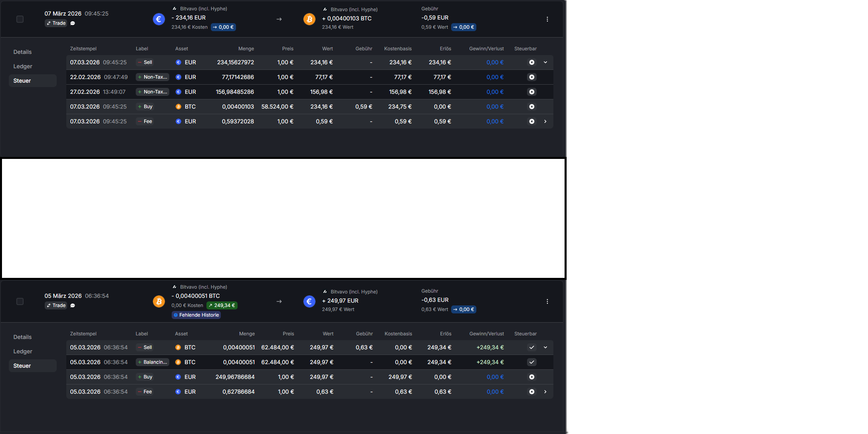The width and height of the screenshot is (868, 434).
Task: Expand the 0,62786684 EUR Fee row
Action: pos(545,392)
